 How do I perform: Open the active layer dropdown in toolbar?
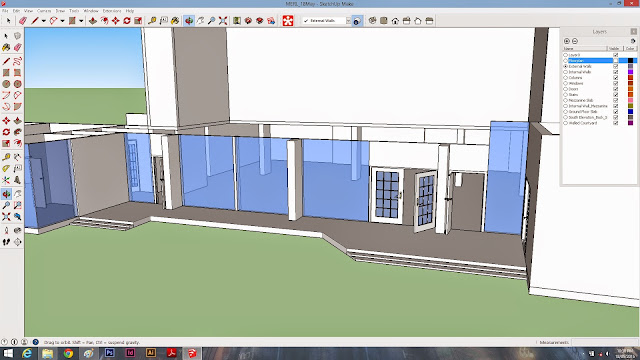coord(348,20)
